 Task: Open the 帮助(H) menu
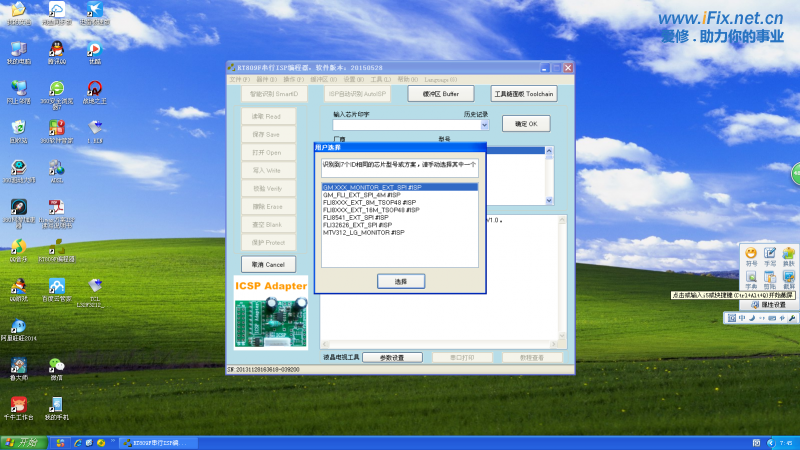(x=408, y=80)
